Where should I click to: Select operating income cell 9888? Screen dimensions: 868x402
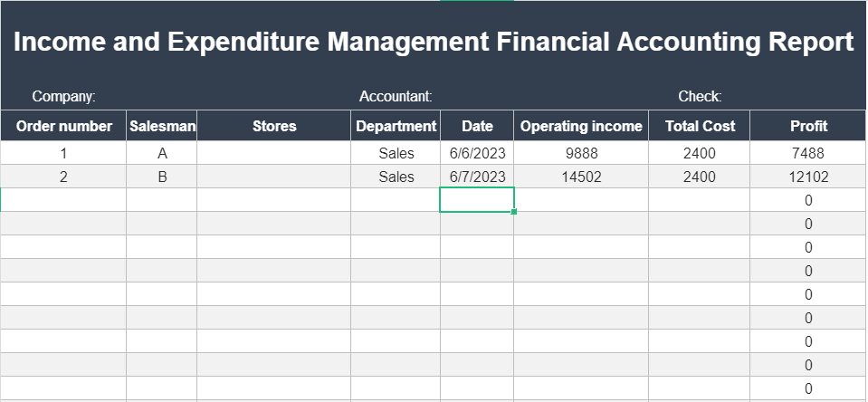coord(581,153)
